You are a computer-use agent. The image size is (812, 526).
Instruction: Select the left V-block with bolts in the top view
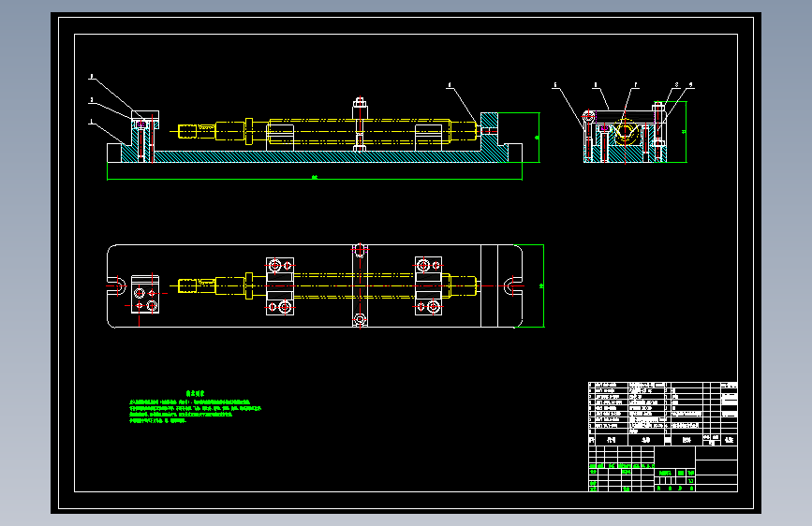(x=280, y=286)
